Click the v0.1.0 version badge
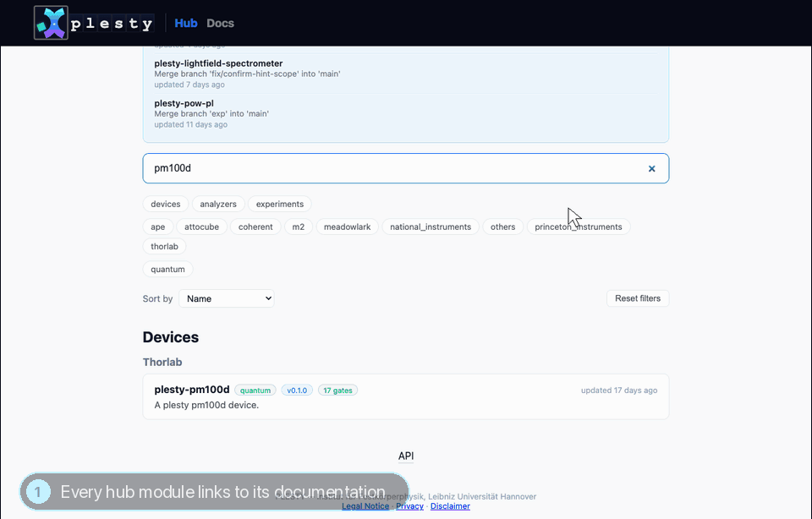This screenshot has height=519, width=812. 297,391
